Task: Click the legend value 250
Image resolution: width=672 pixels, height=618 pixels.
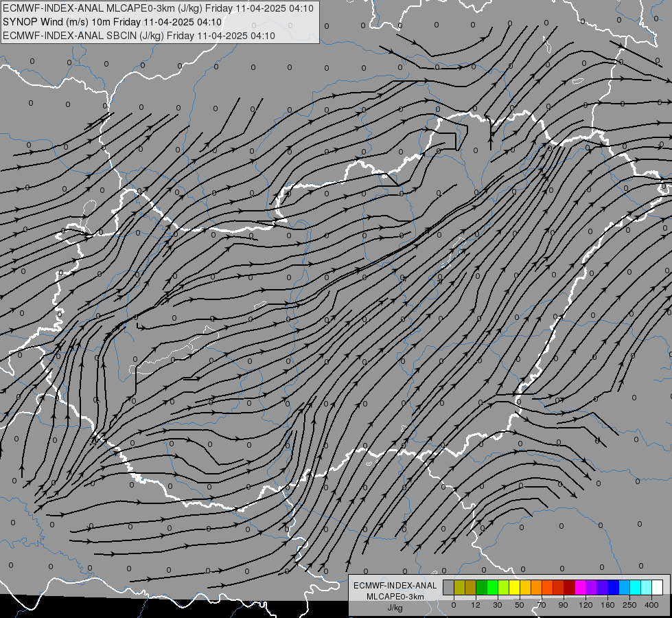Action: 629,605
